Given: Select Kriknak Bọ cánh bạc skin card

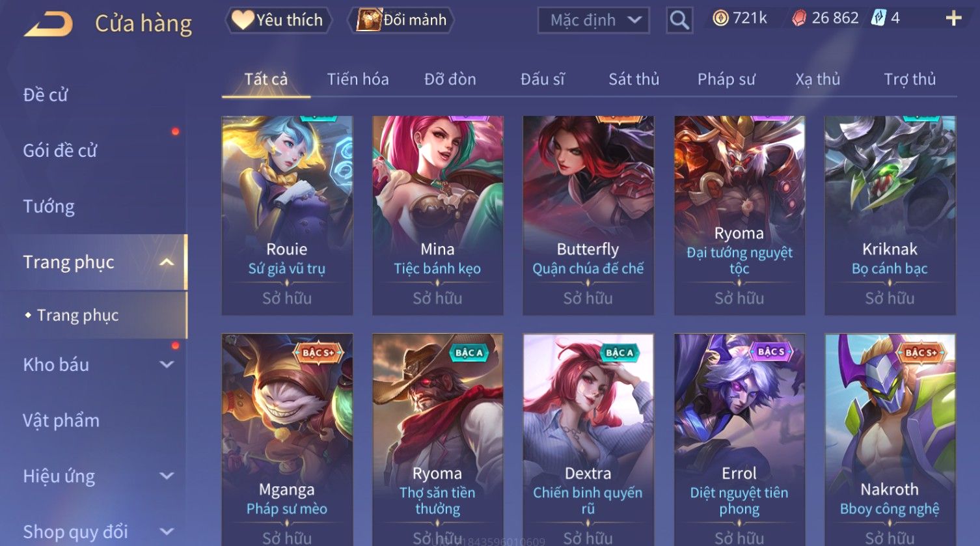Looking at the screenshot, I should (x=890, y=215).
